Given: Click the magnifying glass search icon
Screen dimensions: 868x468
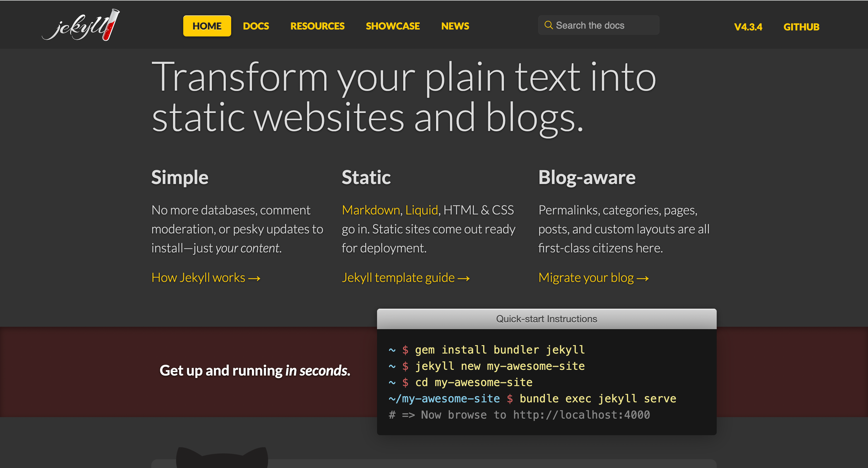Looking at the screenshot, I should (x=548, y=25).
